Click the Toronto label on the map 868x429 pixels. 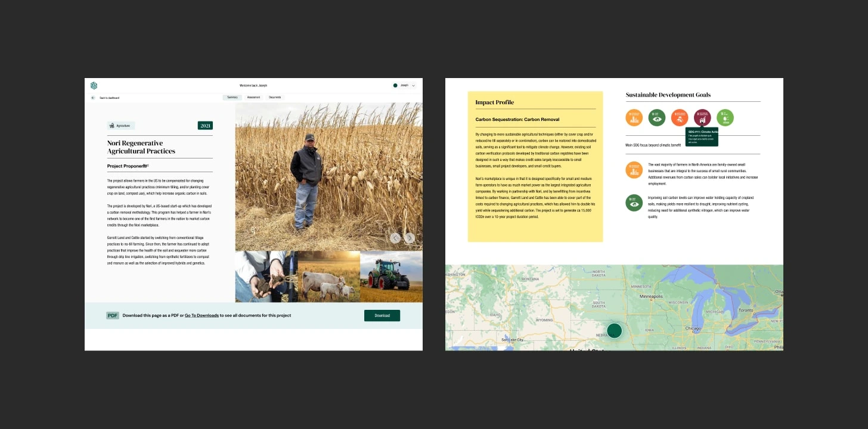[x=746, y=311]
